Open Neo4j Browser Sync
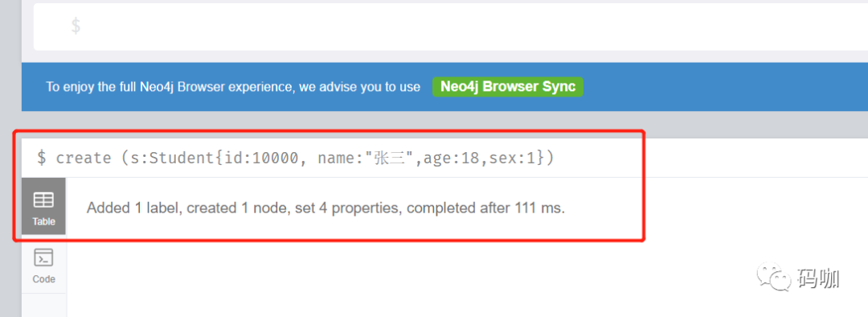 (508, 87)
